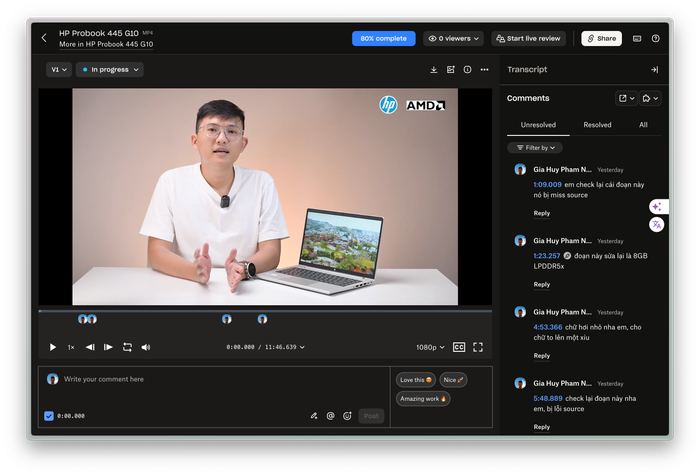
Task: Open the annotation icon in 1:23.257 comment
Action: click(567, 256)
